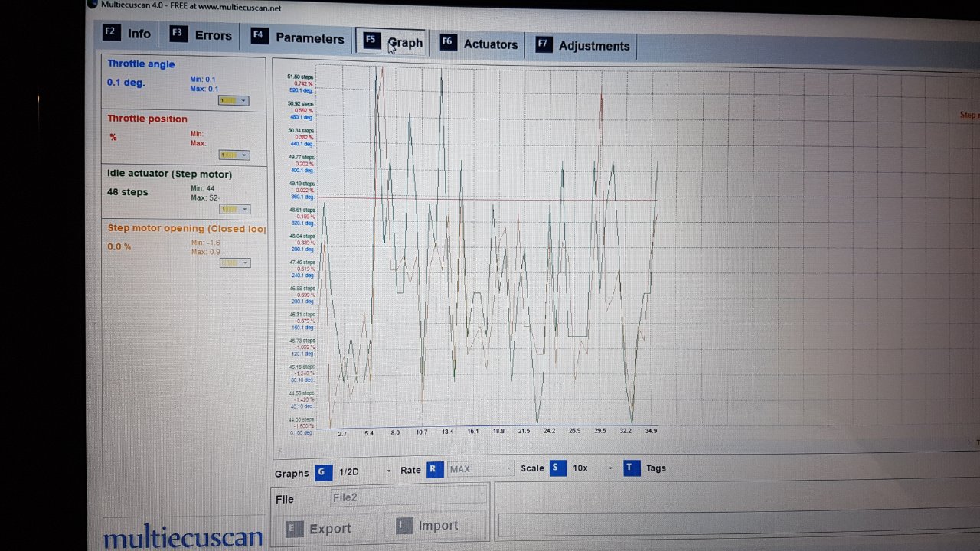Click the Import button
Image resolution: width=980 pixels, height=551 pixels.
click(x=427, y=526)
